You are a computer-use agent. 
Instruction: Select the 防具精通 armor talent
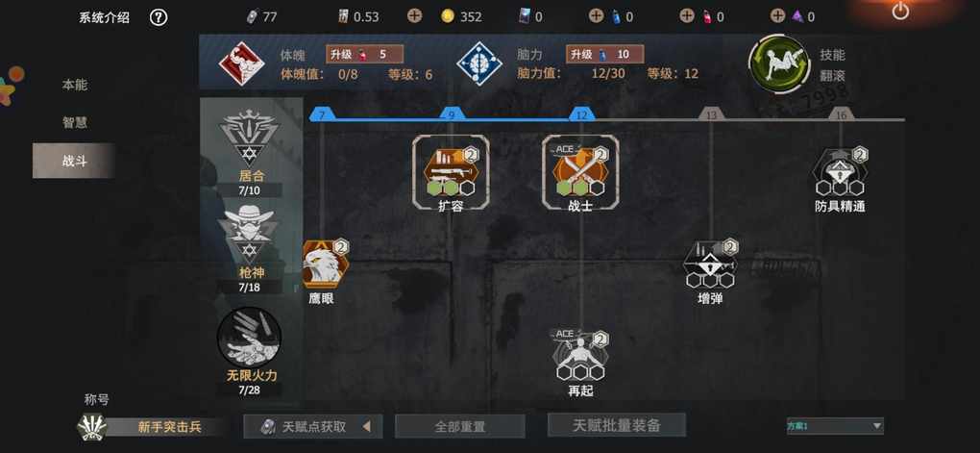[840, 172]
